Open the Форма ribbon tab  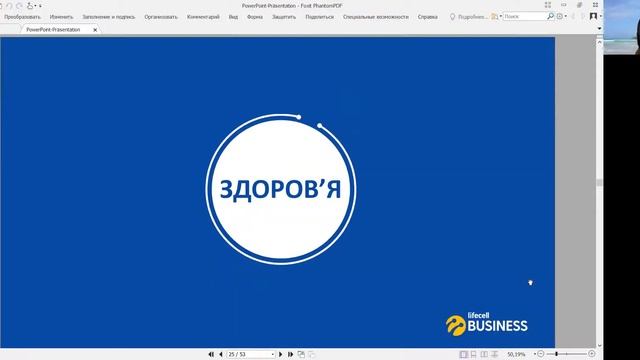pos(255,17)
